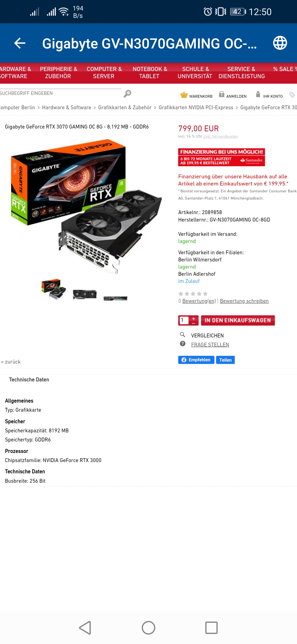Open Grafikkarten NVIDIA PCI-Express breadcrumb

tap(196, 108)
